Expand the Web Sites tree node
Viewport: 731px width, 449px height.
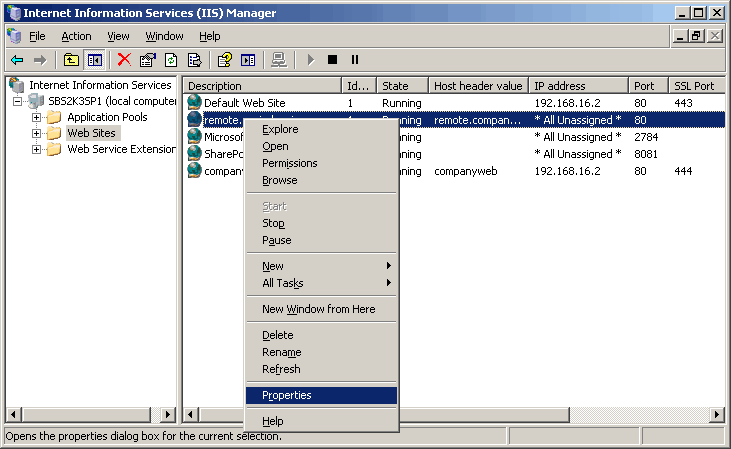pyautogui.click(x=36, y=133)
